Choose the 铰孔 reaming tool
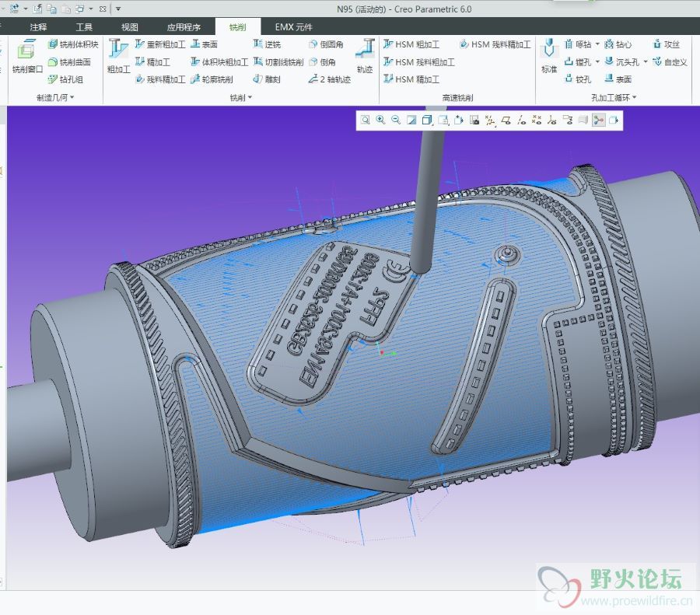Image resolution: width=700 pixels, height=615 pixels. pos(578,79)
